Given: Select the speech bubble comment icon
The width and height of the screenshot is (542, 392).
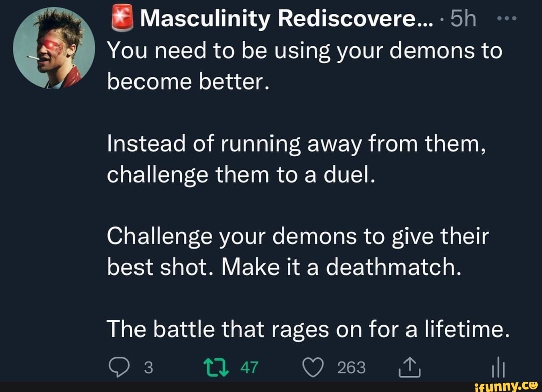Looking at the screenshot, I should 120,367.
